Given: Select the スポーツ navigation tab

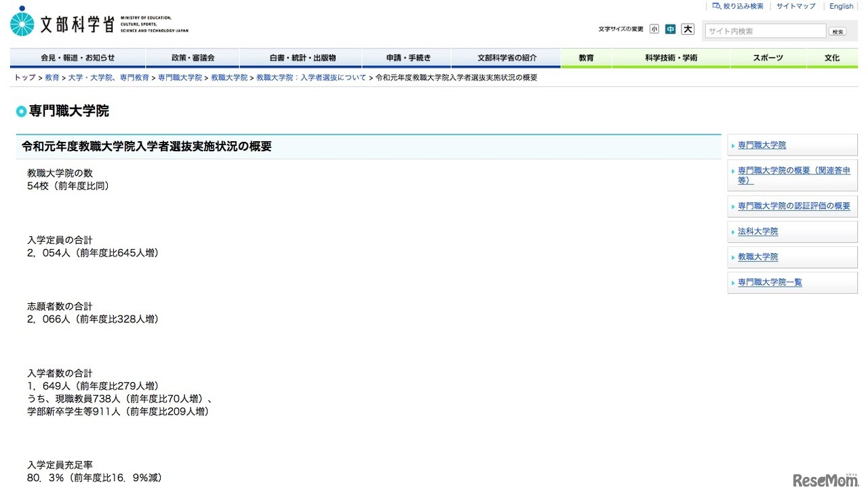Looking at the screenshot, I should [x=768, y=58].
